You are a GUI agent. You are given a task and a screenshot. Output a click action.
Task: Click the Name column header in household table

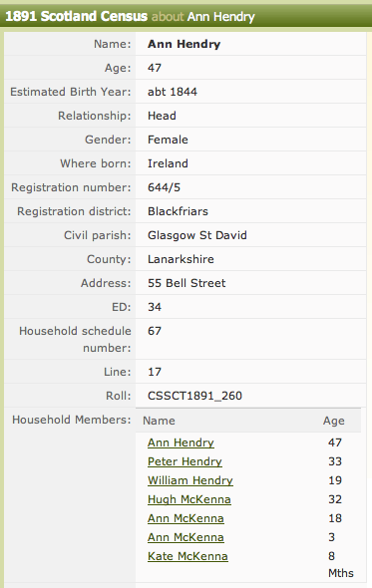pyautogui.click(x=159, y=421)
